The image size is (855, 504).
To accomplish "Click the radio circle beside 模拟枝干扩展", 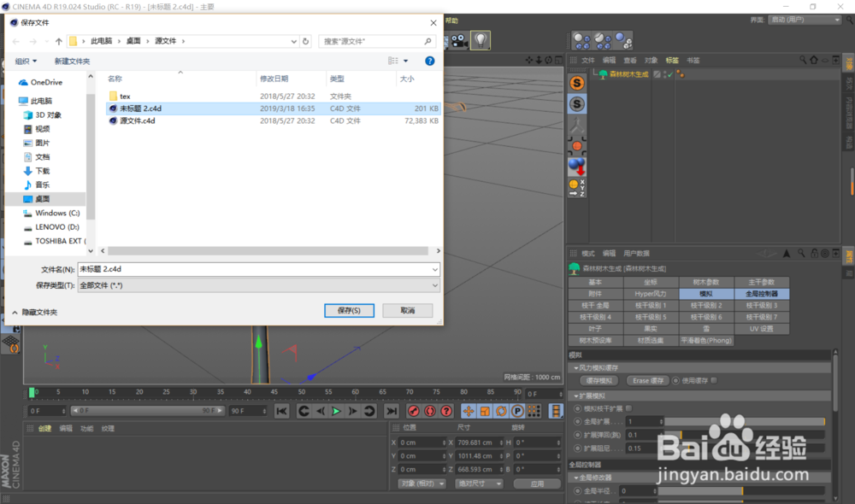I will (577, 408).
